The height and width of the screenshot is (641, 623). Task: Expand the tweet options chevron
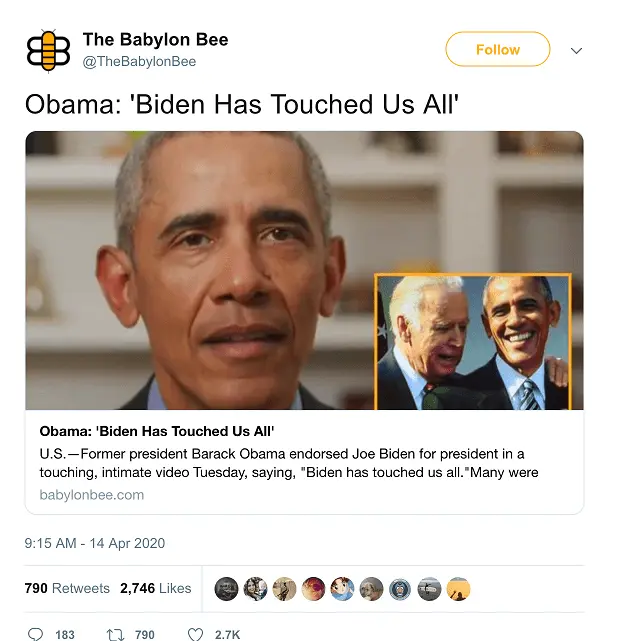click(x=576, y=51)
